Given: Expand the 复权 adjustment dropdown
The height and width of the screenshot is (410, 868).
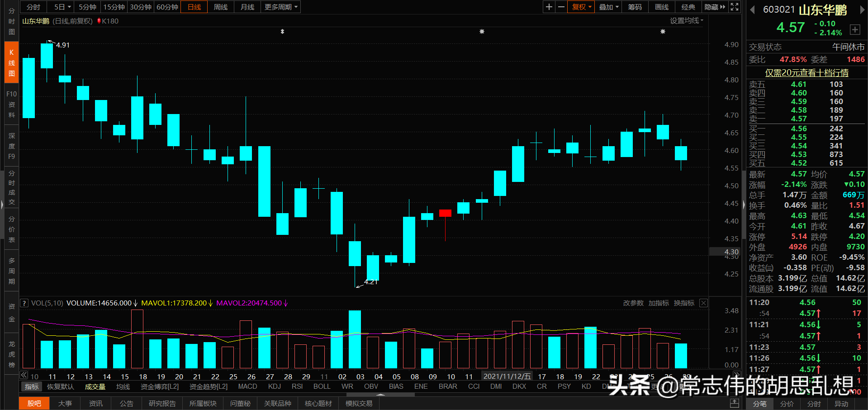Looking at the screenshot, I should [x=581, y=7].
